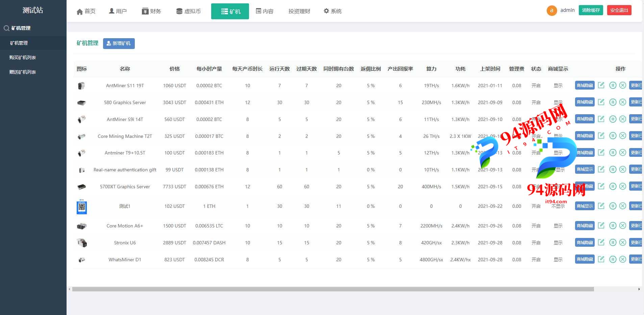
Task: Open the 投资理财 menu
Action: pos(299,11)
